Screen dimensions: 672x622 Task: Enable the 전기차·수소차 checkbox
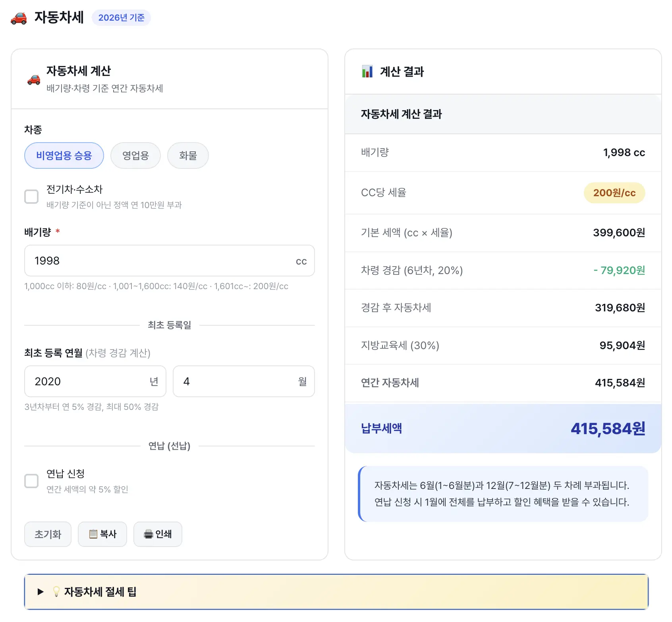pyautogui.click(x=31, y=196)
